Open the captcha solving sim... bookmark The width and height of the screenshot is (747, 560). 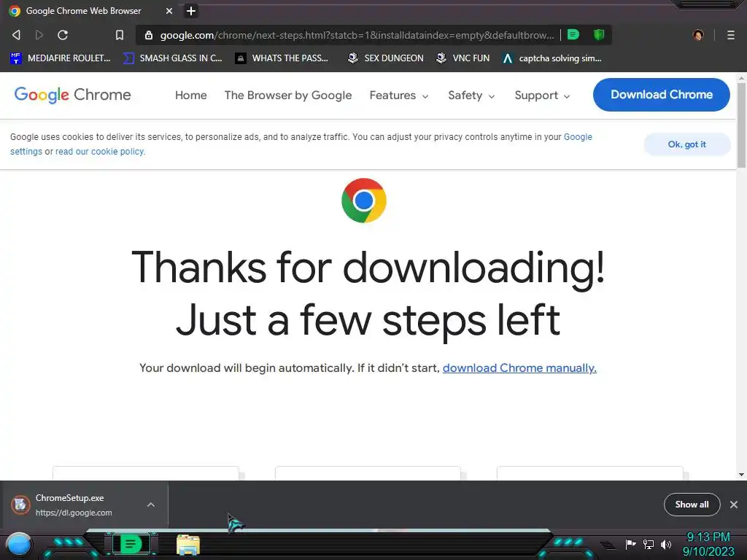(x=553, y=58)
